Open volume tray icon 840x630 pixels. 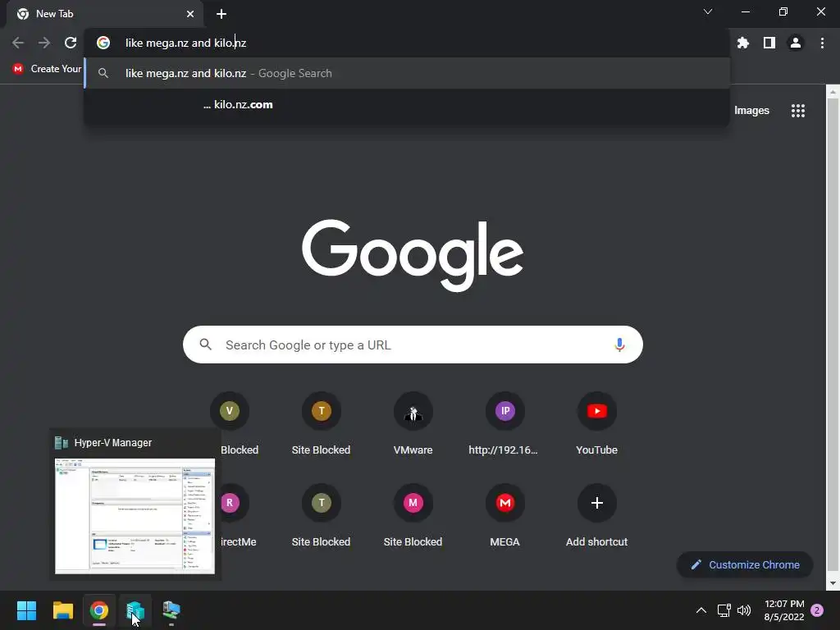coord(743,610)
